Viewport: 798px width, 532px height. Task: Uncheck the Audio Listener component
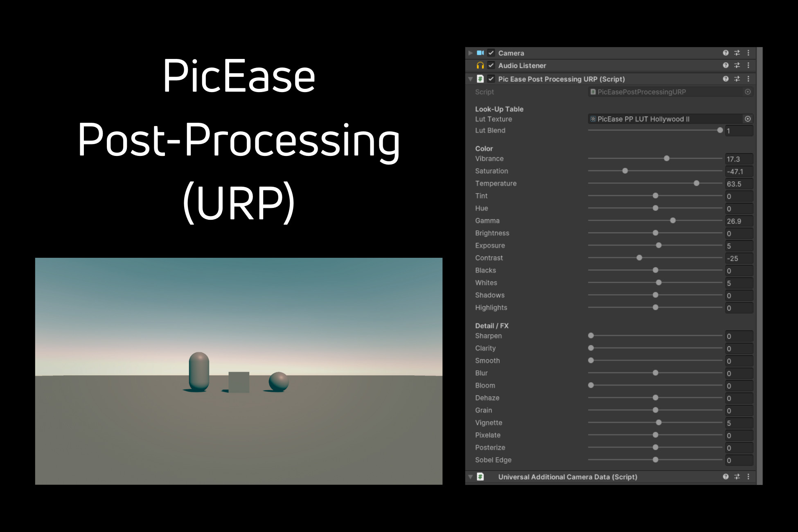click(490, 65)
